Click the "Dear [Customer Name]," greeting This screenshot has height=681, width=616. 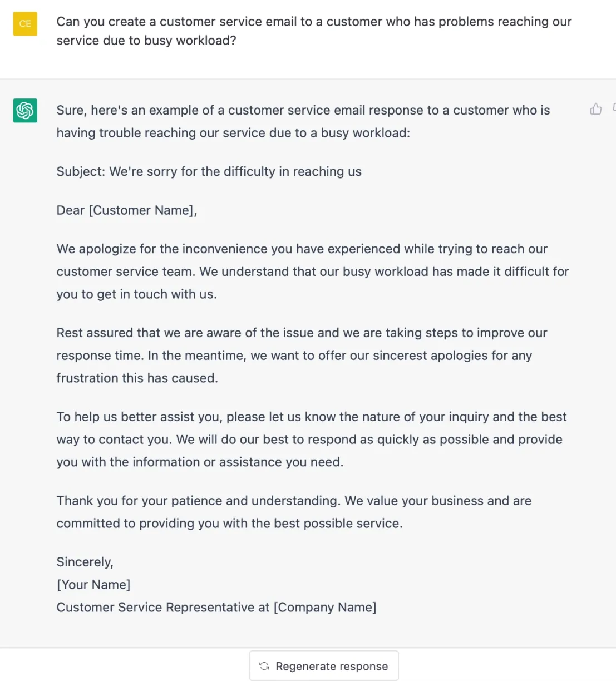(126, 210)
